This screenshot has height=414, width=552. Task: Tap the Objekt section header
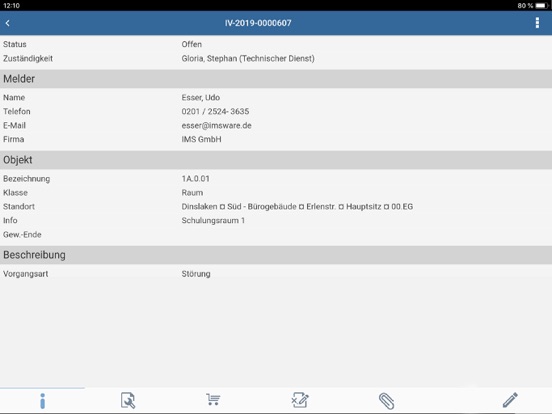(x=276, y=160)
